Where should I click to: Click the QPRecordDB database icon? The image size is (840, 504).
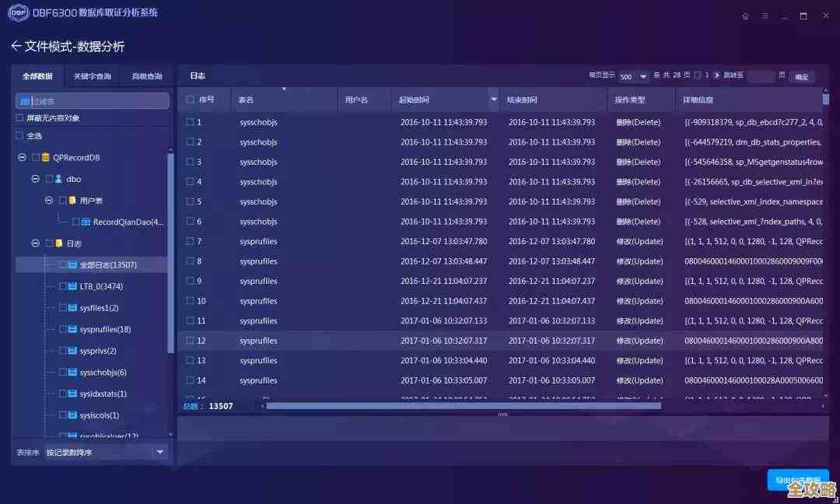(46, 158)
